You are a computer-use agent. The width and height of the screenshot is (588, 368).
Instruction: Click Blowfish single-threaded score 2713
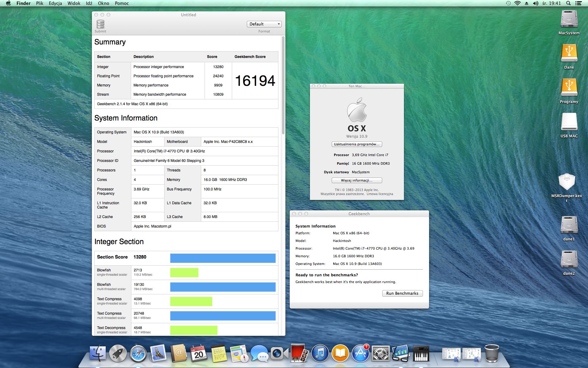pyautogui.click(x=138, y=270)
